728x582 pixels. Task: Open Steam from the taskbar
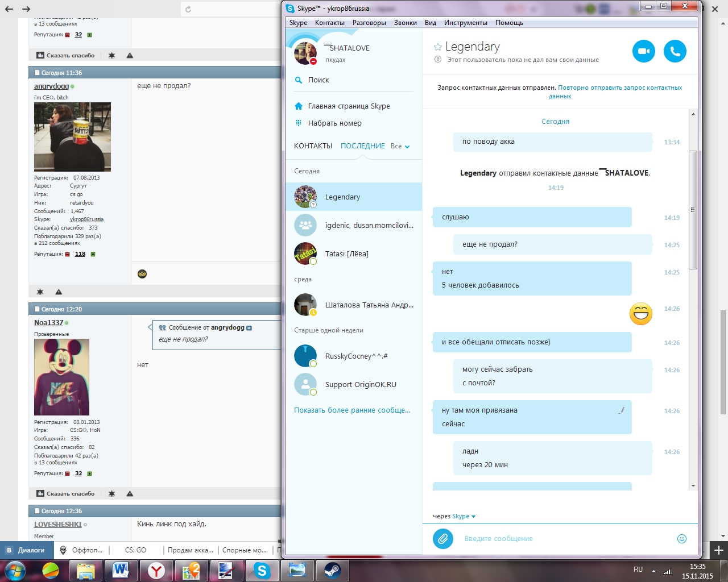point(332,570)
